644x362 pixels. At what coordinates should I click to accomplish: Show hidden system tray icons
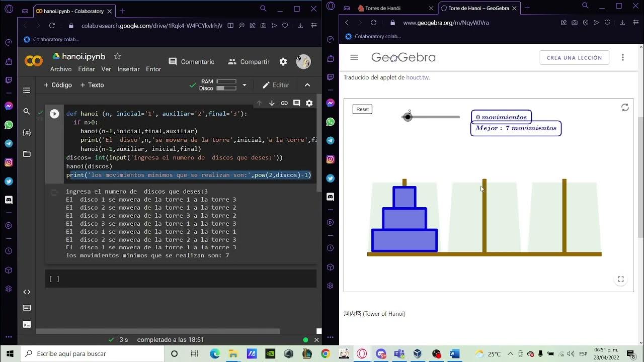click(x=511, y=353)
